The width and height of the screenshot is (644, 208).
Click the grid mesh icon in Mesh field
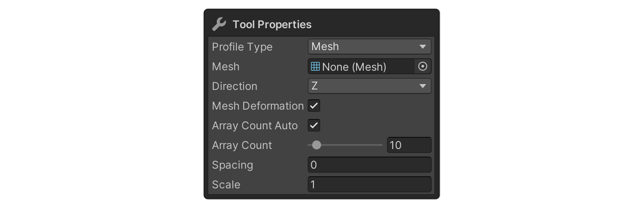pyautogui.click(x=315, y=67)
